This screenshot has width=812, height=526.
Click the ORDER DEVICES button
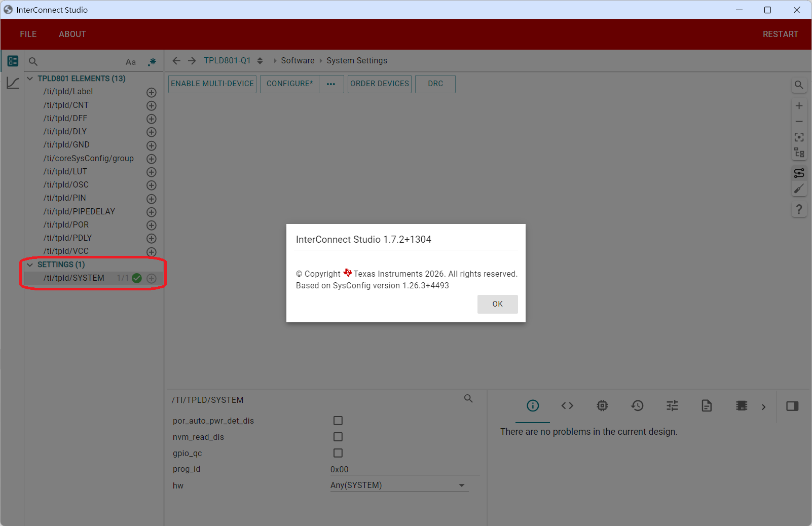point(380,84)
